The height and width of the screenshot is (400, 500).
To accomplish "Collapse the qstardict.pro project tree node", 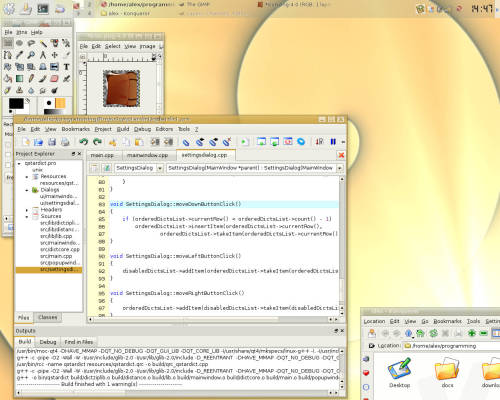I will tap(19, 164).
